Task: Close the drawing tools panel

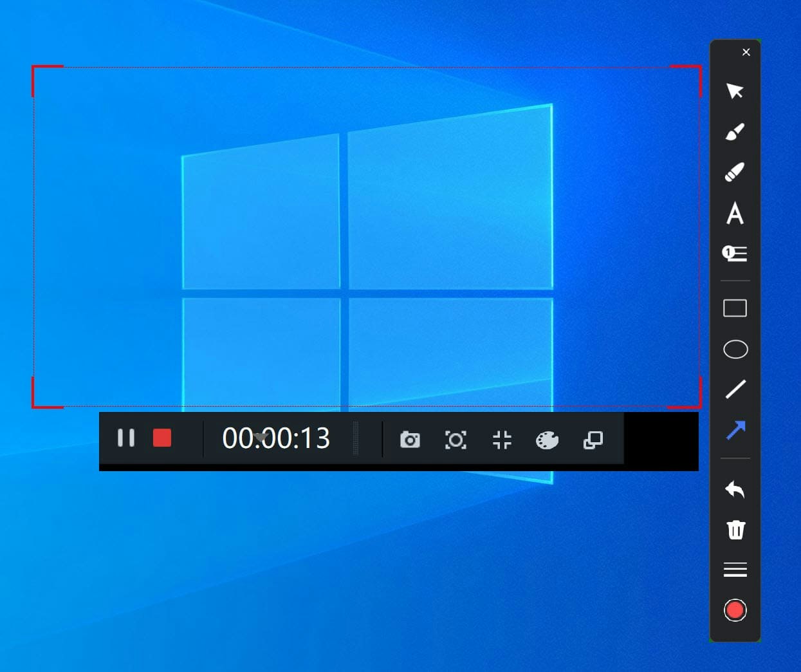Action: coord(746,52)
